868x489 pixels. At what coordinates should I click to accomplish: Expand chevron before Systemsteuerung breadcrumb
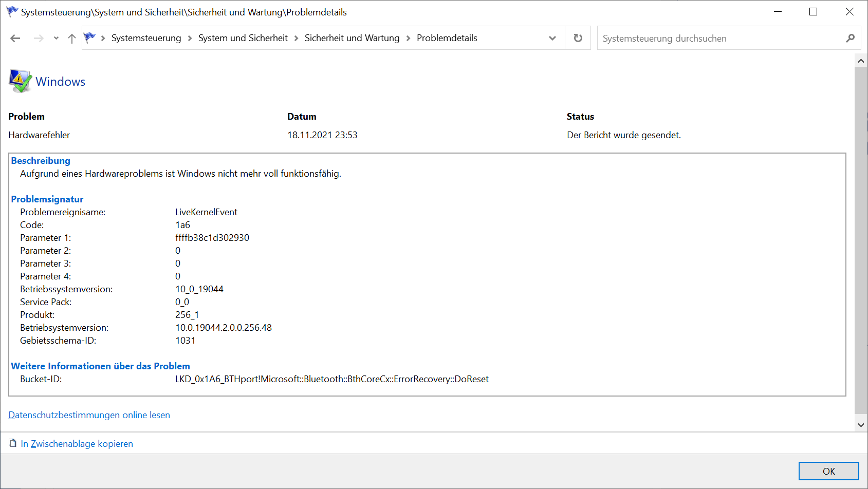[103, 38]
